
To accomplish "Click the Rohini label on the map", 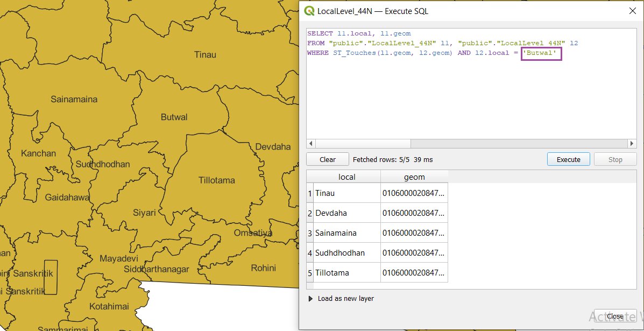I will click(264, 267).
